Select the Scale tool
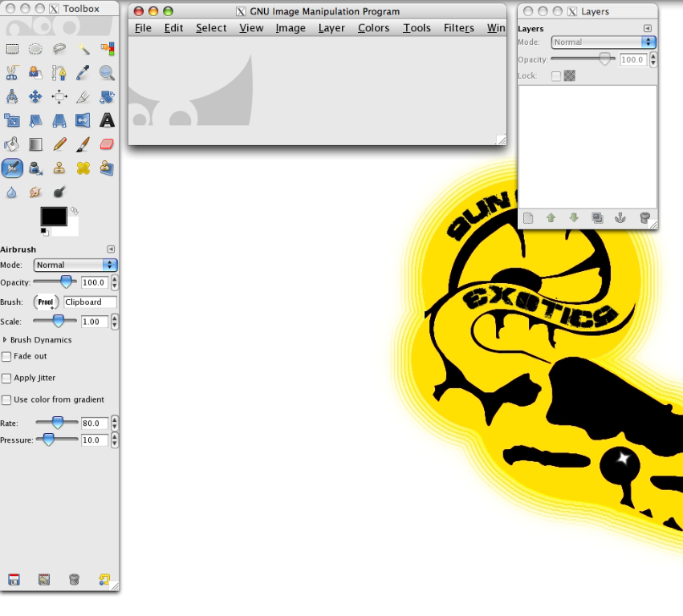 [12, 120]
